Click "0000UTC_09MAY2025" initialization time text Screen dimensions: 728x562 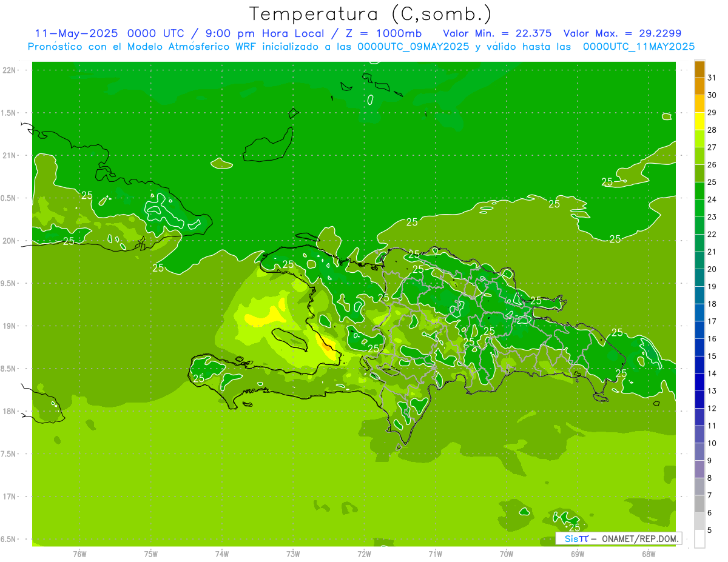point(413,47)
